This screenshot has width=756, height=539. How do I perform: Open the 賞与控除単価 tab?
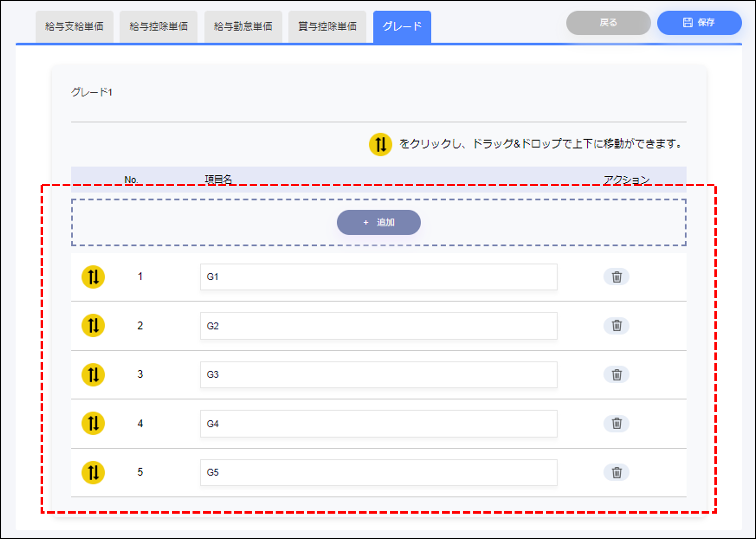327,26
